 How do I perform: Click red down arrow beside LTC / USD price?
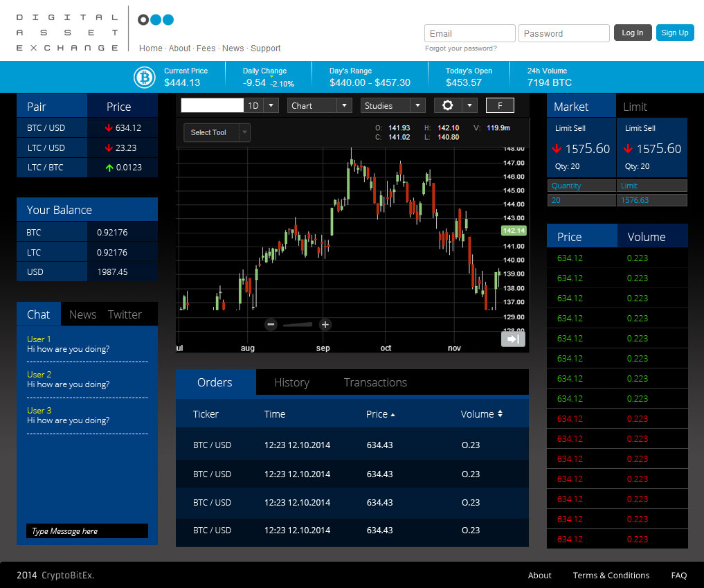(x=109, y=148)
